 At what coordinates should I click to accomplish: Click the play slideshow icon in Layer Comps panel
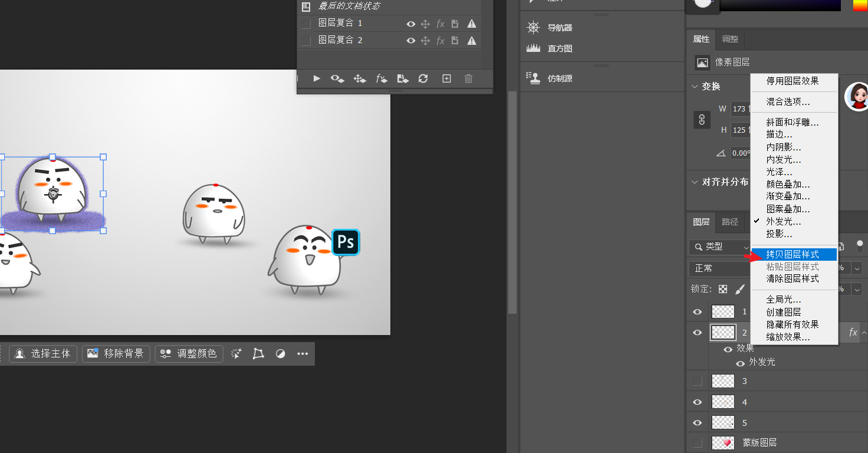click(x=317, y=78)
